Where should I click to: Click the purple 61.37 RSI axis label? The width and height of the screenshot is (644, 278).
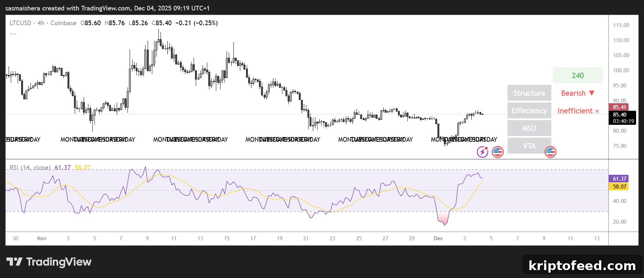pos(619,179)
